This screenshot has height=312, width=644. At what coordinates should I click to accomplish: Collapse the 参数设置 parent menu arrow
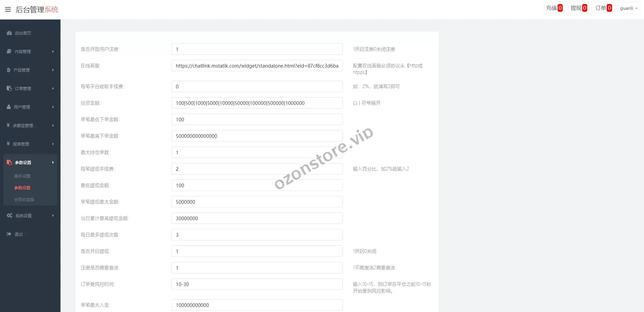pos(53,162)
